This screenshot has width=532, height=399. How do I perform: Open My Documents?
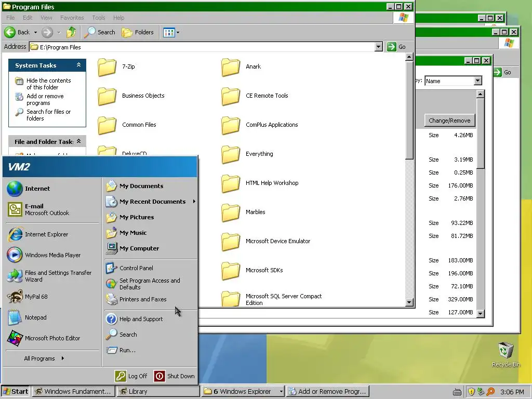pyautogui.click(x=151, y=186)
